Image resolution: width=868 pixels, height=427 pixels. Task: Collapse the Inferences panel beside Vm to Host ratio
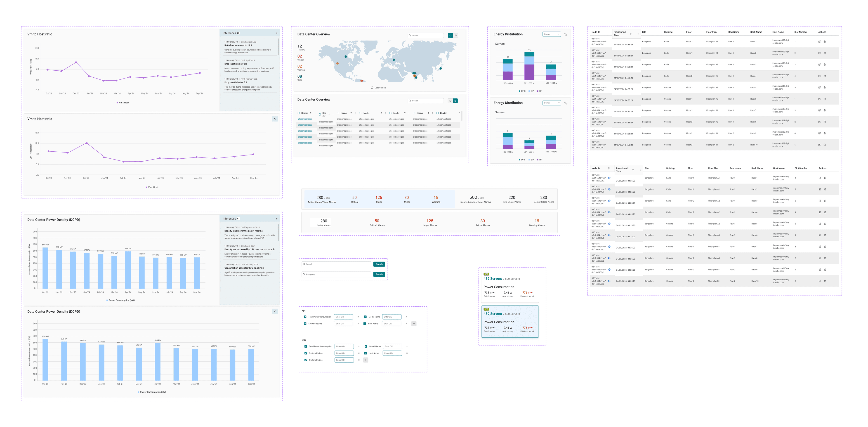pyautogui.click(x=277, y=33)
